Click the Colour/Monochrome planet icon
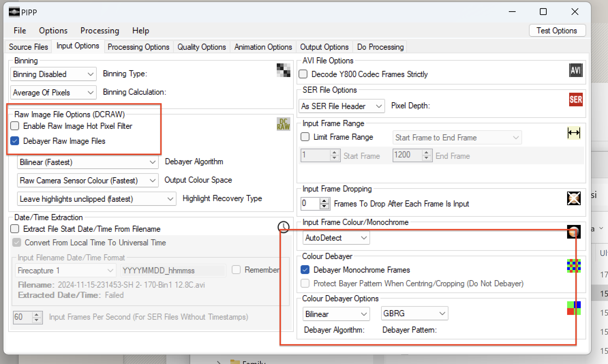 [x=574, y=232]
